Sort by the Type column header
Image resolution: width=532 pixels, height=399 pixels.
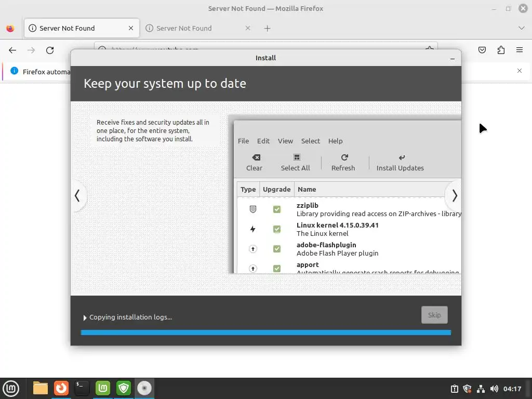tap(248, 189)
